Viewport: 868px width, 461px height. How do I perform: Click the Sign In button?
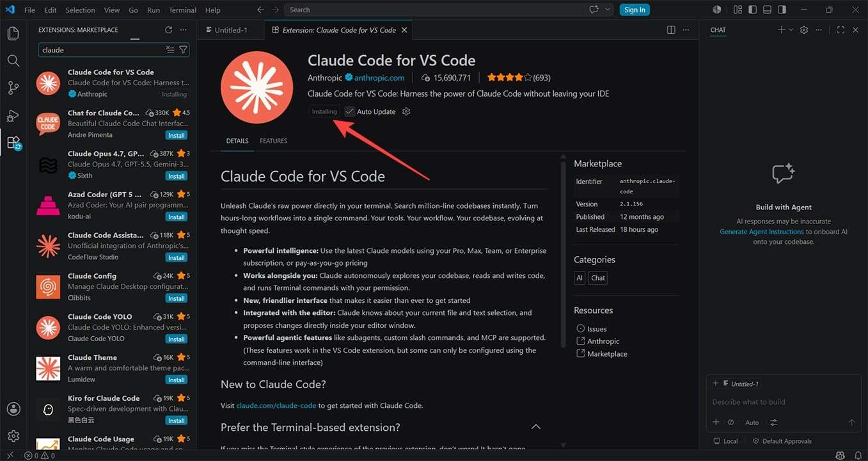(x=635, y=10)
